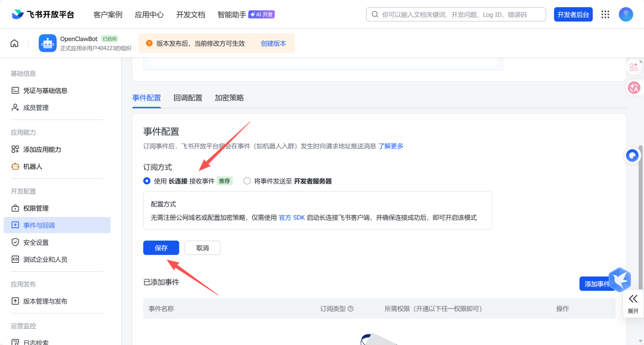Open the nine-dot app grid icon
This screenshot has width=644, height=345.
(x=605, y=14)
